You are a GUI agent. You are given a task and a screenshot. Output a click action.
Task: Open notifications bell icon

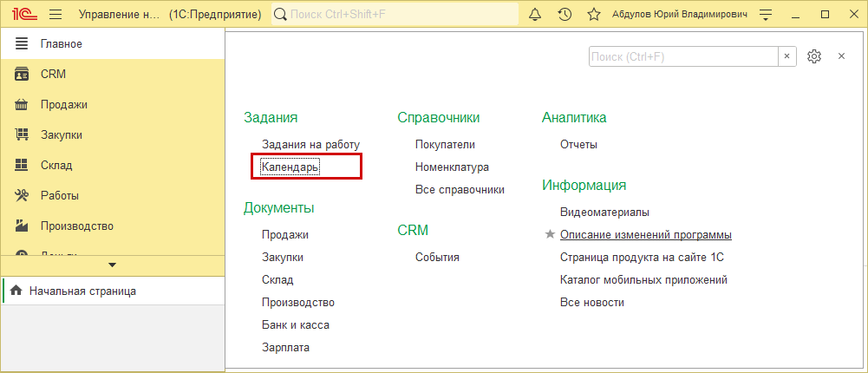click(x=535, y=15)
